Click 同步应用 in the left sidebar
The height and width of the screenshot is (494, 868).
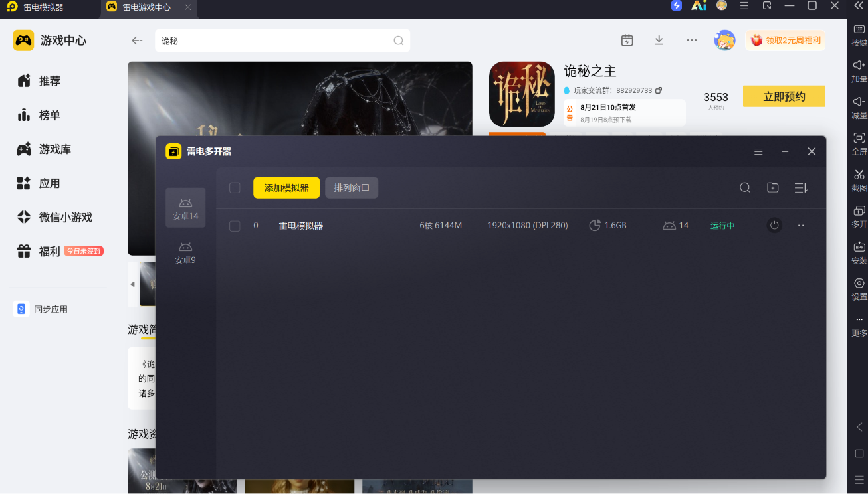pyautogui.click(x=41, y=309)
